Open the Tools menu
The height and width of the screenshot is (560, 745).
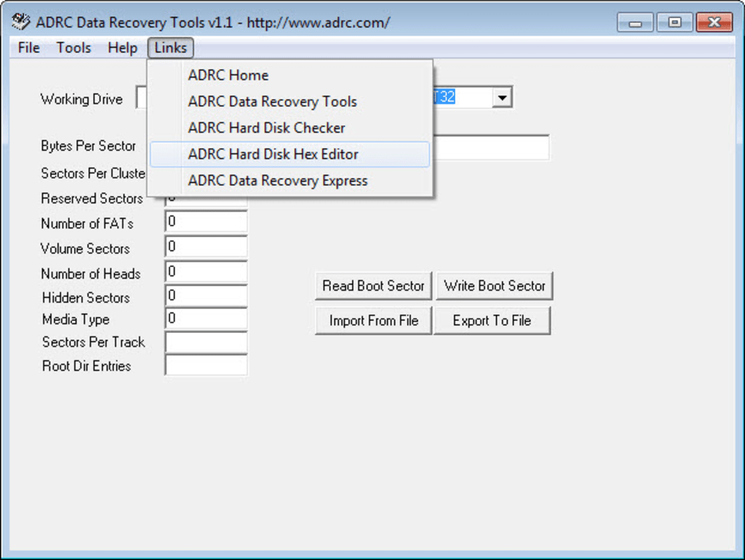(x=74, y=47)
